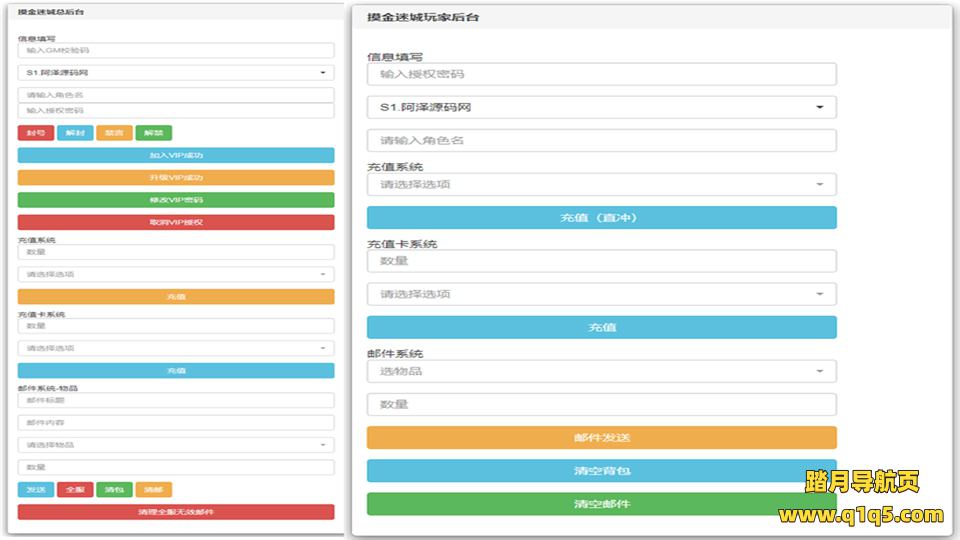Click the small red 全服 button
Image resolution: width=960 pixels, height=540 pixels.
[75, 490]
